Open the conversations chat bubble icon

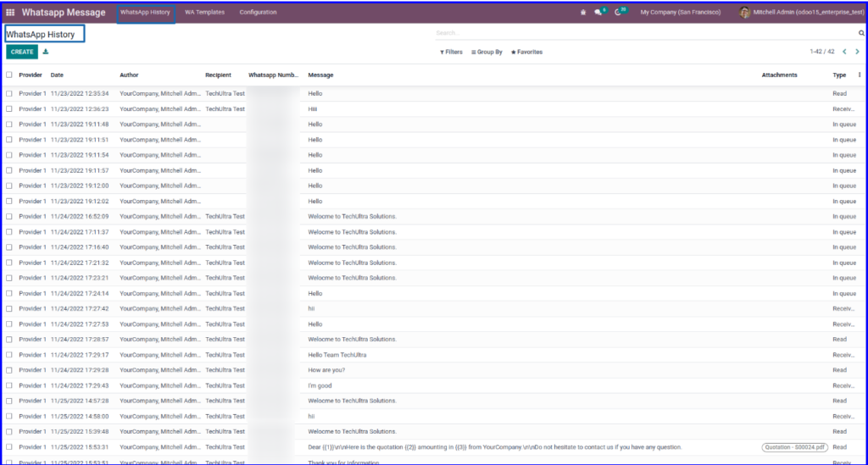click(x=598, y=12)
